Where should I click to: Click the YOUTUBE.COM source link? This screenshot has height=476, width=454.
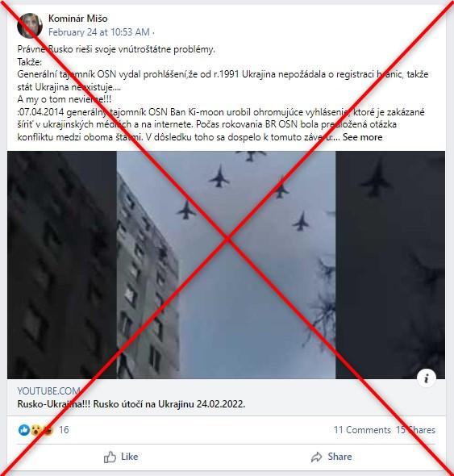[x=48, y=391]
